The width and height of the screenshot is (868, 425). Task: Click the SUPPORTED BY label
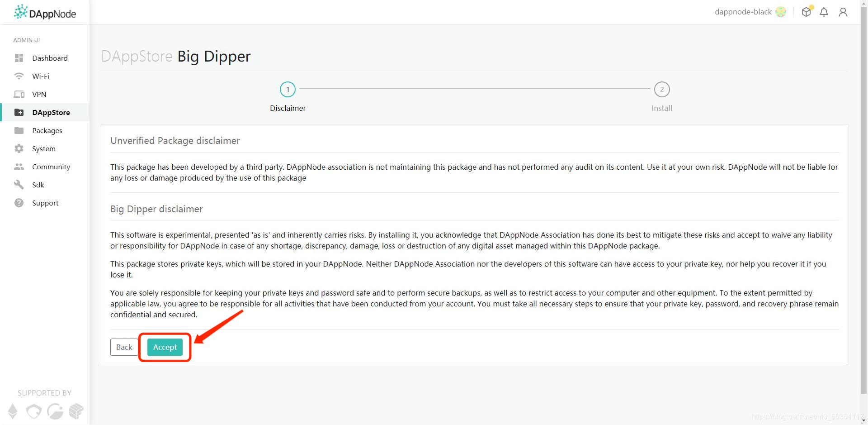point(44,393)
